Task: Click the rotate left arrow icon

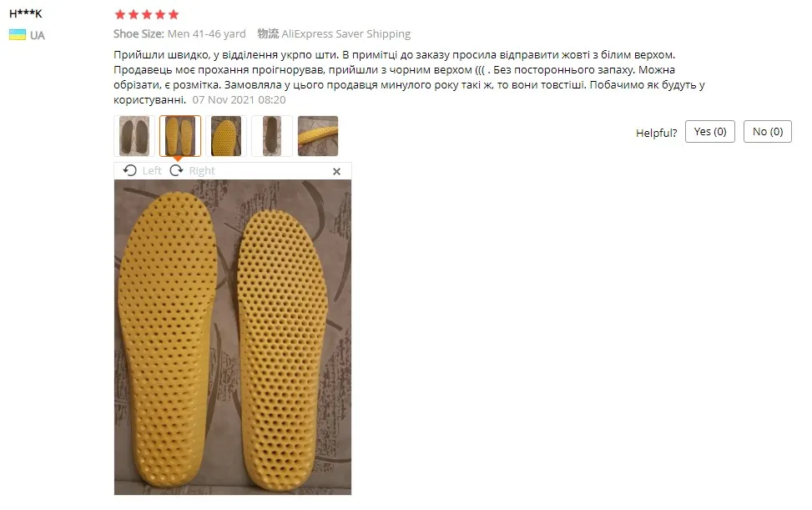Action: pyautogui.click(x=130, y=170)
